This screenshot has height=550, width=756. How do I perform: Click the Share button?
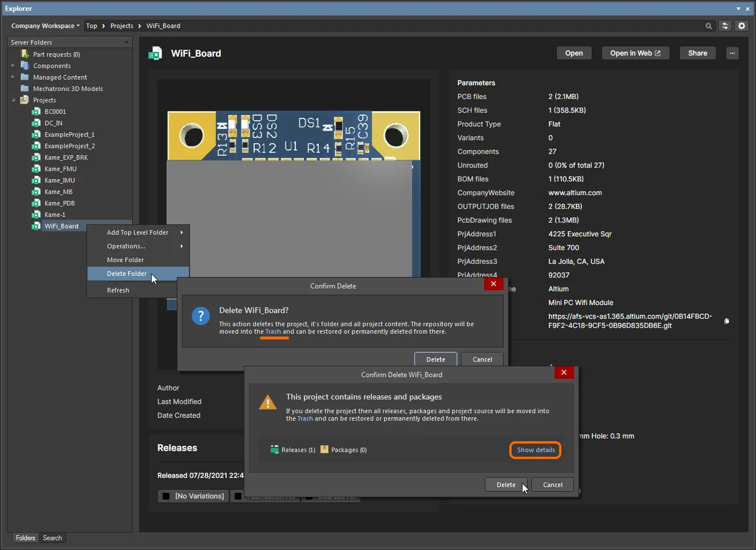[x=698, y=53]
